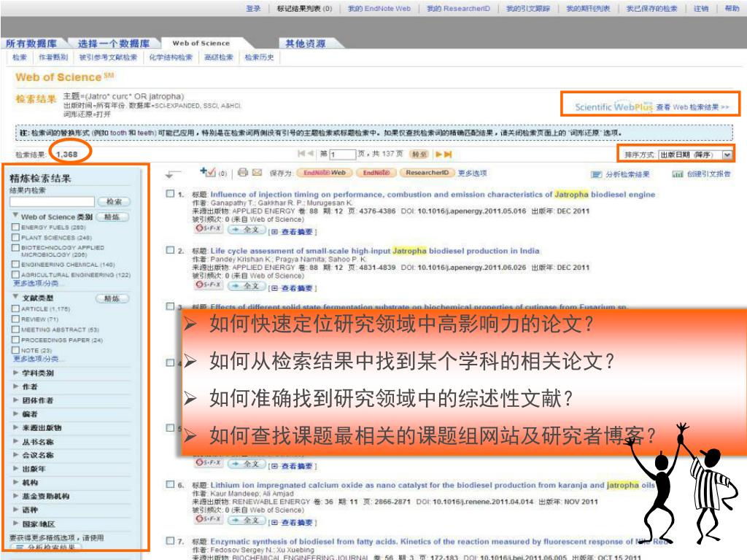This screenshot has height=560, width=747.
Task: Expand the 国家/地区 refine section
Action: tap(16, 524)
